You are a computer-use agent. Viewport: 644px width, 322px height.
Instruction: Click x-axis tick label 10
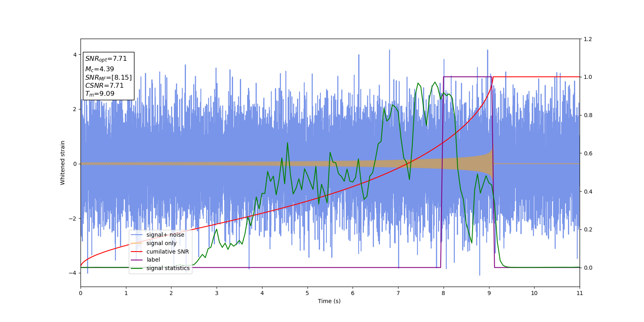[534, 293]
